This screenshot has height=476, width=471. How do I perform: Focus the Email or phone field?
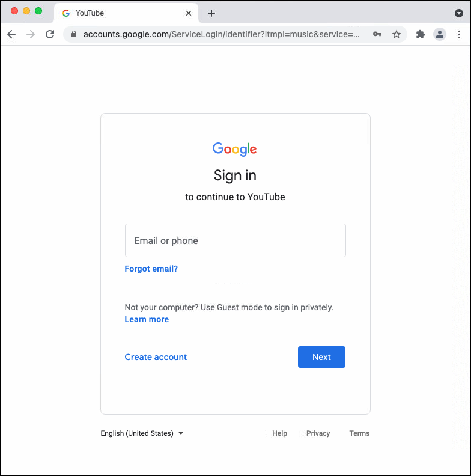click(x=235, y=240)
